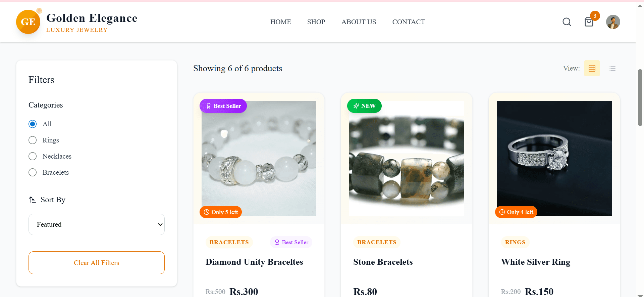Open the shopping cart icon
This screenshot has width=644, height=297.
click(x=589, y=22)
